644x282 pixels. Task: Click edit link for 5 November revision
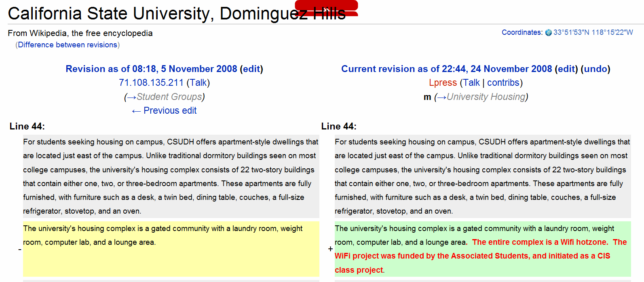click(251, 69)
